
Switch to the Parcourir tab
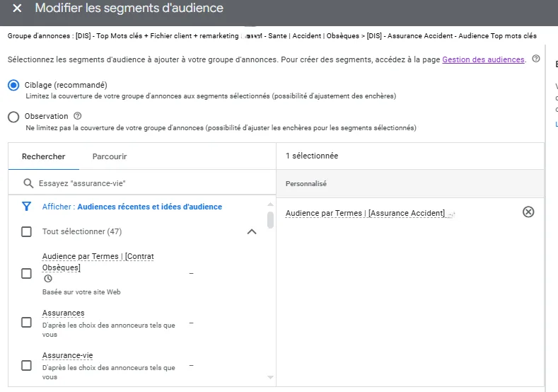pos(109,156)
